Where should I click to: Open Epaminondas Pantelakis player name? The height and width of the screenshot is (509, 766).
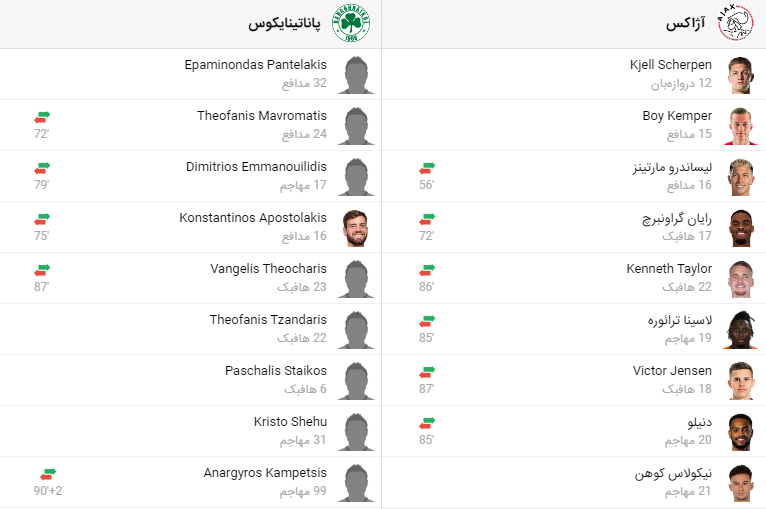255,64
